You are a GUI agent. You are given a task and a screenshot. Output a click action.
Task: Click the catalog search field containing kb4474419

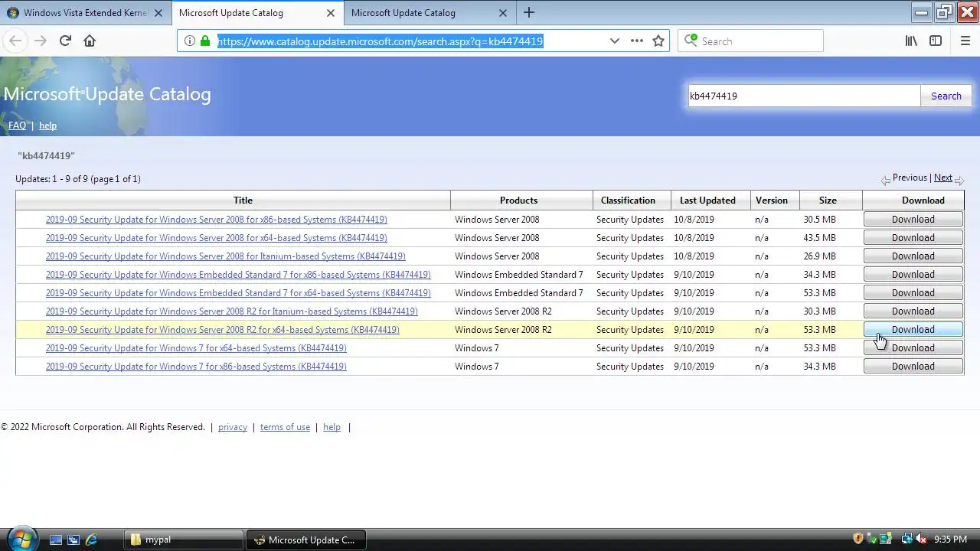pyautogui.click(x=803, y=96)
